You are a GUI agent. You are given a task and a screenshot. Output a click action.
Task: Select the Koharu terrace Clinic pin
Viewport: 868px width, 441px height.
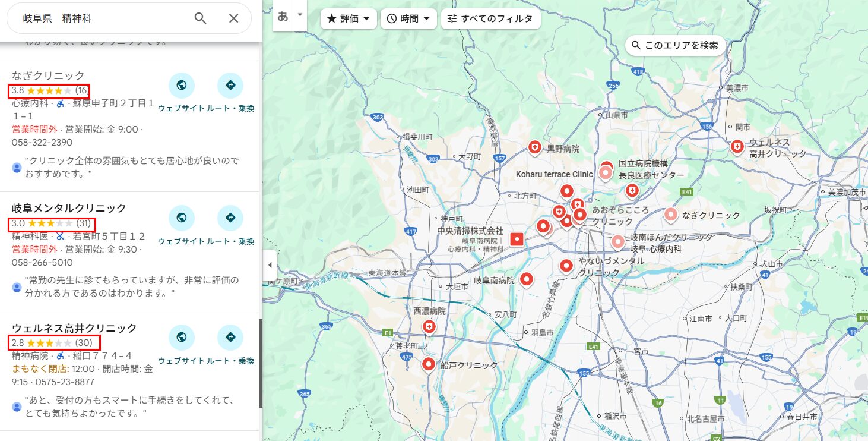click(605, 174)
